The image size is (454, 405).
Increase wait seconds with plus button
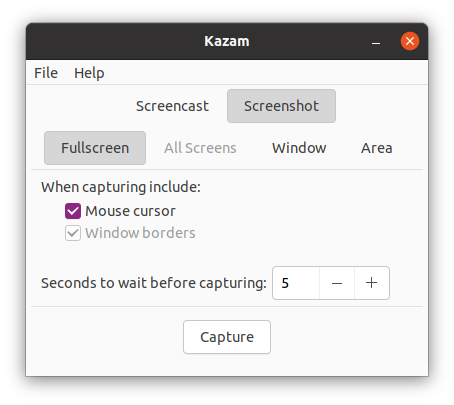pos(372,283)
